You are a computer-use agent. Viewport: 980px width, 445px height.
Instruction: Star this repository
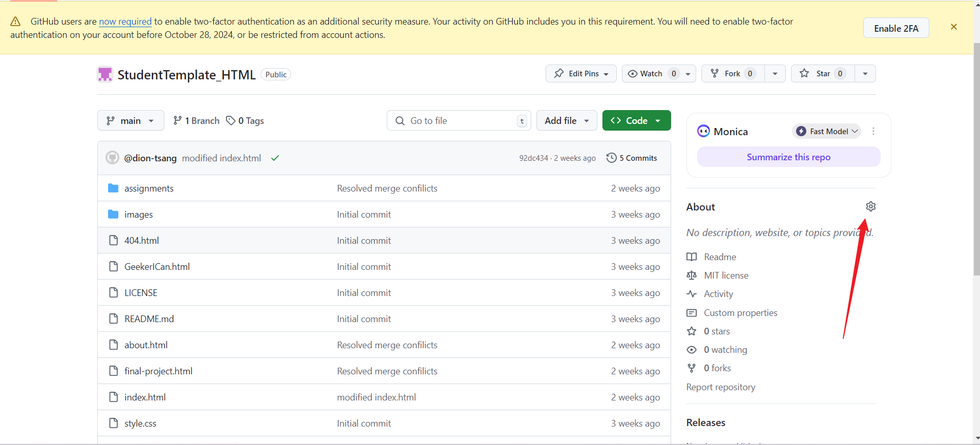(x=823, y=74)
